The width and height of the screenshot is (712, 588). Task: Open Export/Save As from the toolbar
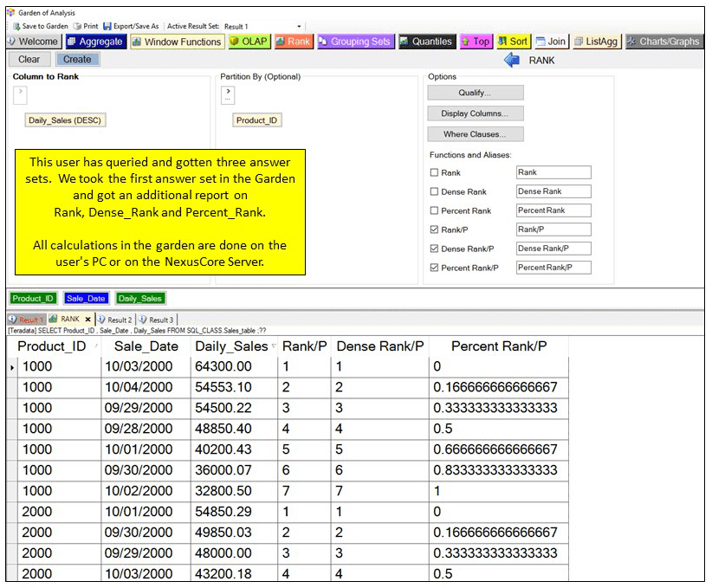point(107,27)
